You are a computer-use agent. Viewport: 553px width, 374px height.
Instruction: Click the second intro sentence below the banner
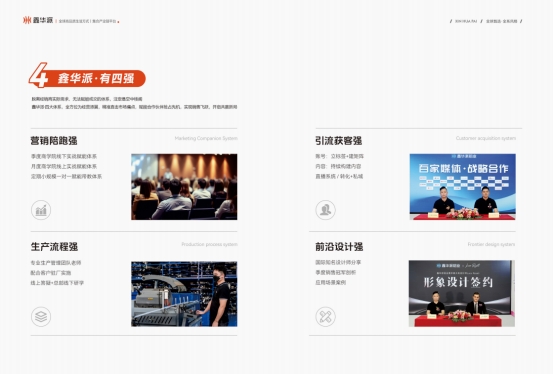[x=134, y=107]
